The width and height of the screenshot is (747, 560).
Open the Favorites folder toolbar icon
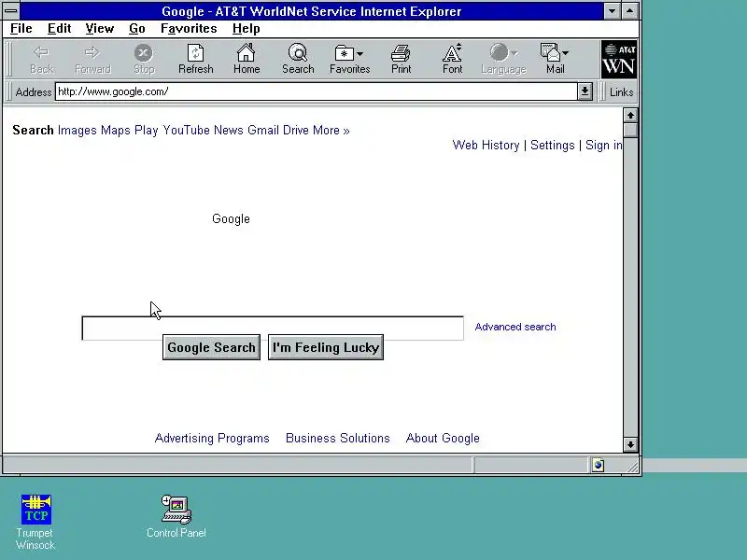[344, 53]
